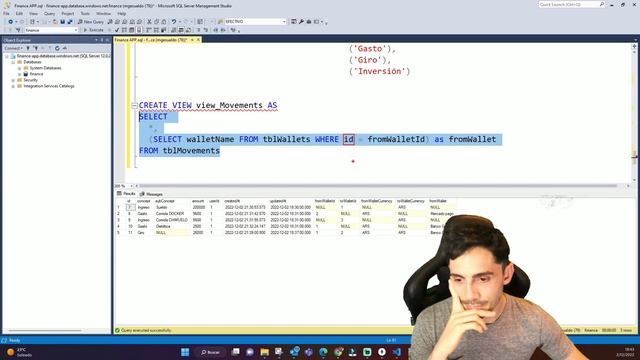Open the Windows Start menu
Viewport: 640px width, 360px height.
point(185,352)
